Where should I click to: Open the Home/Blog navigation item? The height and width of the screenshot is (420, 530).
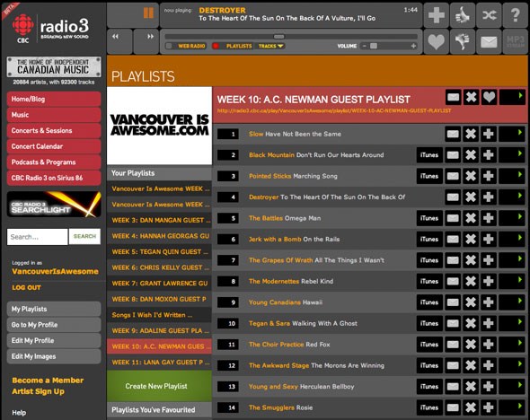(x=54, y=99)
